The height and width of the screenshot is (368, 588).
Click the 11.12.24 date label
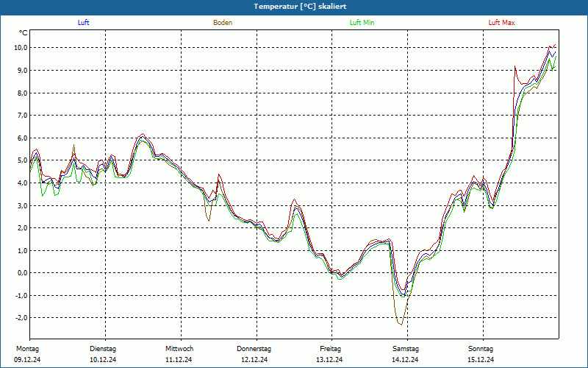click(x=179, y=360)
